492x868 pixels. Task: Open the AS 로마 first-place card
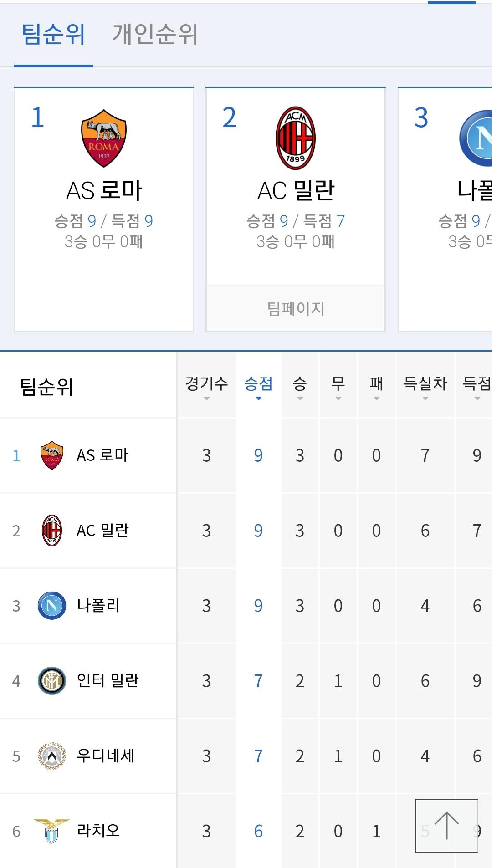pyautogui.click(x=104, y=209)
